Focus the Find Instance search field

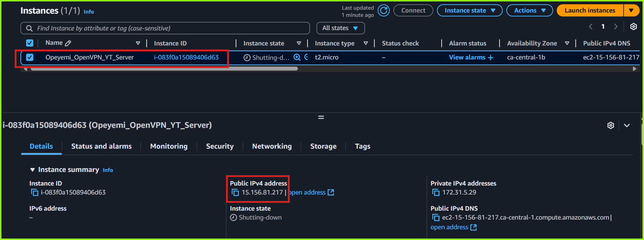pyautogui.click(x=165, y=28)
